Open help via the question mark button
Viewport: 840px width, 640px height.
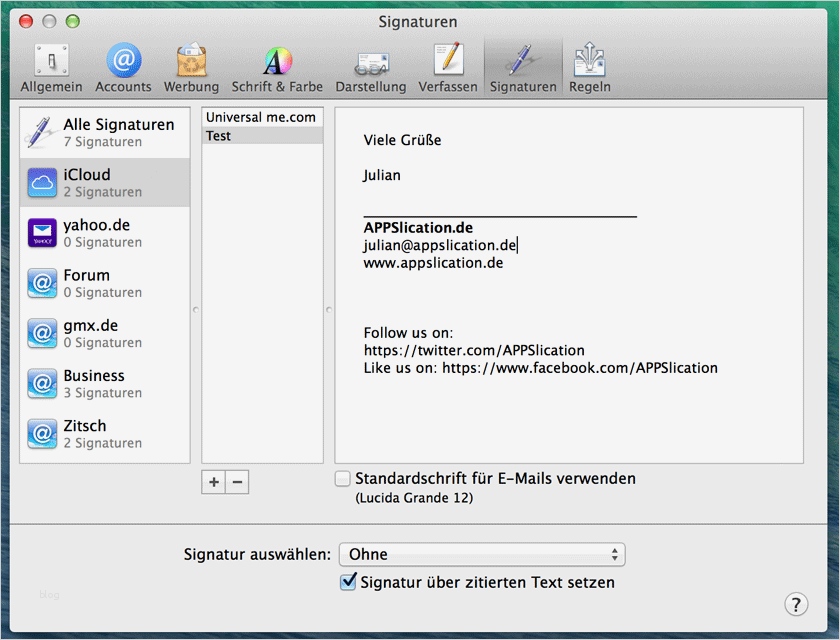[796, 603]
